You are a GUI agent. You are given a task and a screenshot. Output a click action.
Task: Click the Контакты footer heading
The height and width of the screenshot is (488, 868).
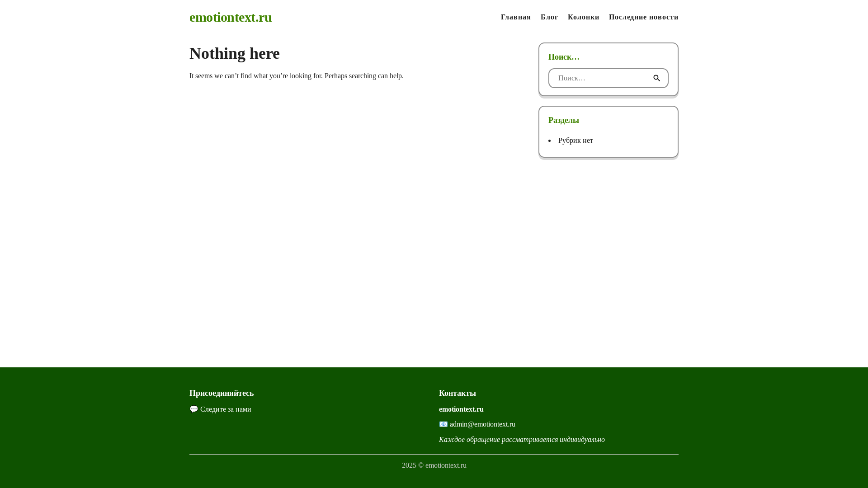coord(458,393)
